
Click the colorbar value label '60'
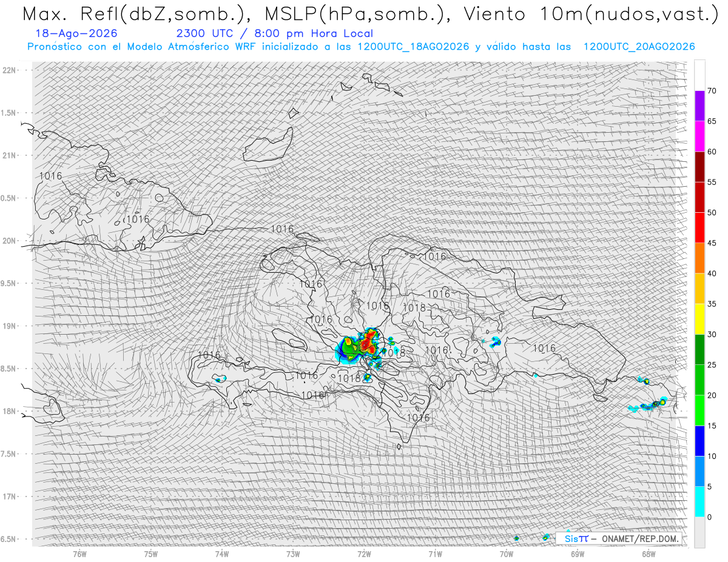[712, 152]
